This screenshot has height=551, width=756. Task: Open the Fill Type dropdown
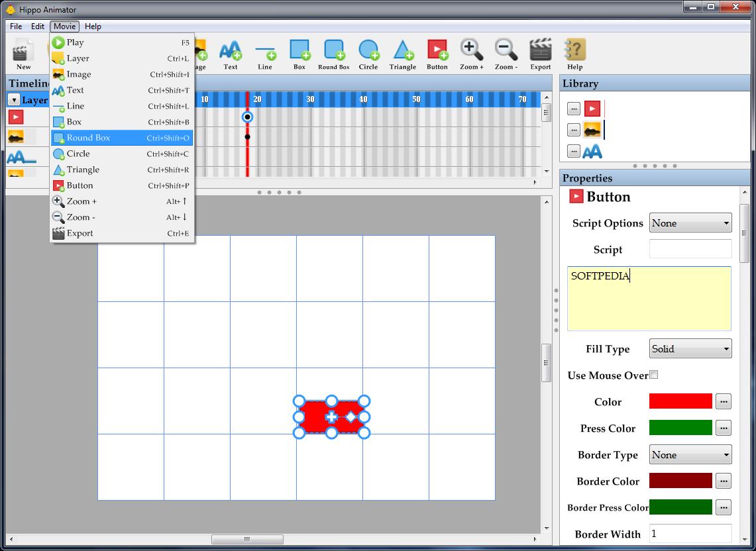coord(690,349)
